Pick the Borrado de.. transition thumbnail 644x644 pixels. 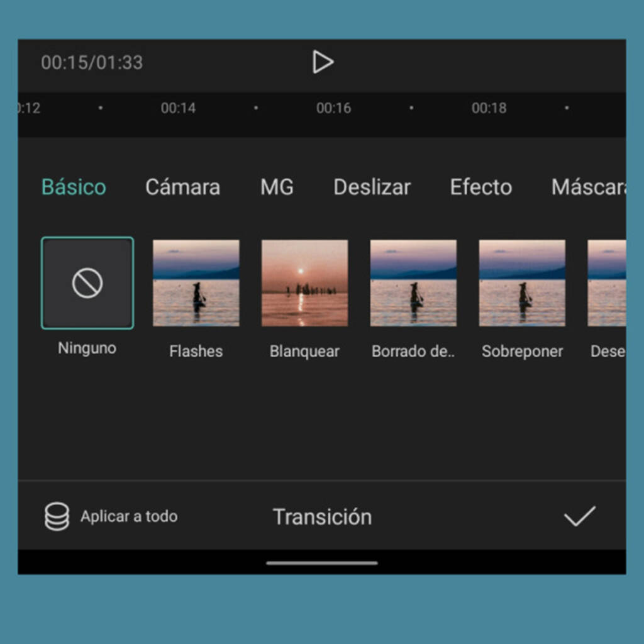pyautogui.click(x=413, y=283)
